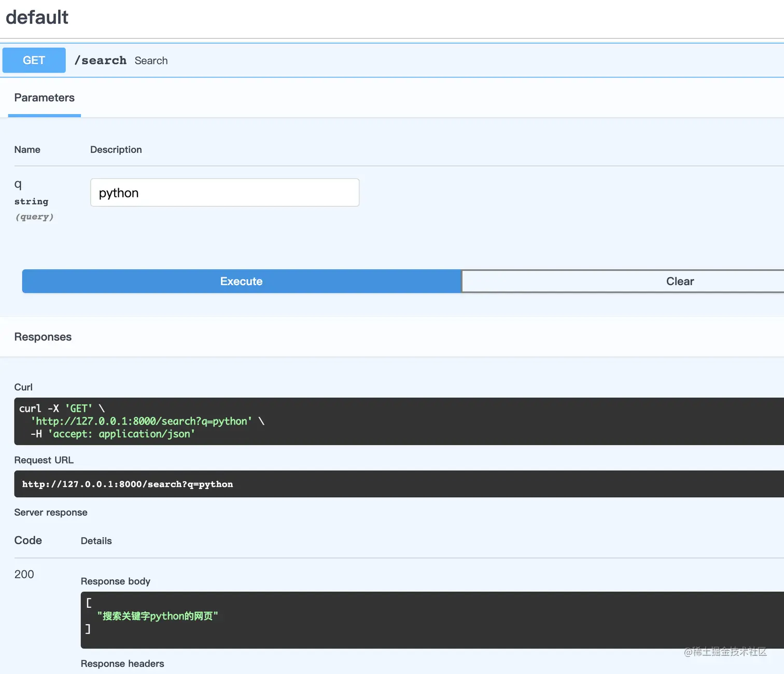Run the request with the Execute button
Image resolution: width=784 pixels, height=674 pixels.
(242, 281)
